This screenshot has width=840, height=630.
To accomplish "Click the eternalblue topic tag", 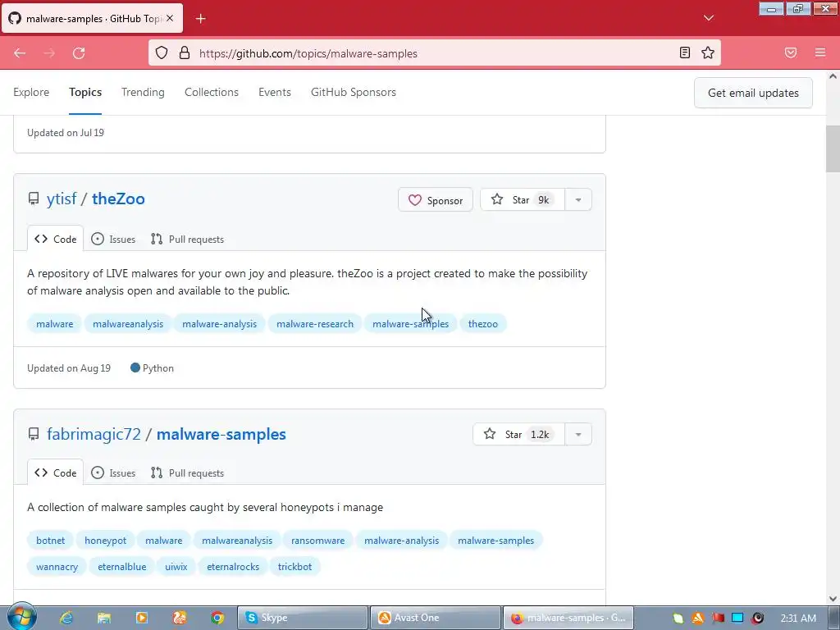I will click(121, 566).
